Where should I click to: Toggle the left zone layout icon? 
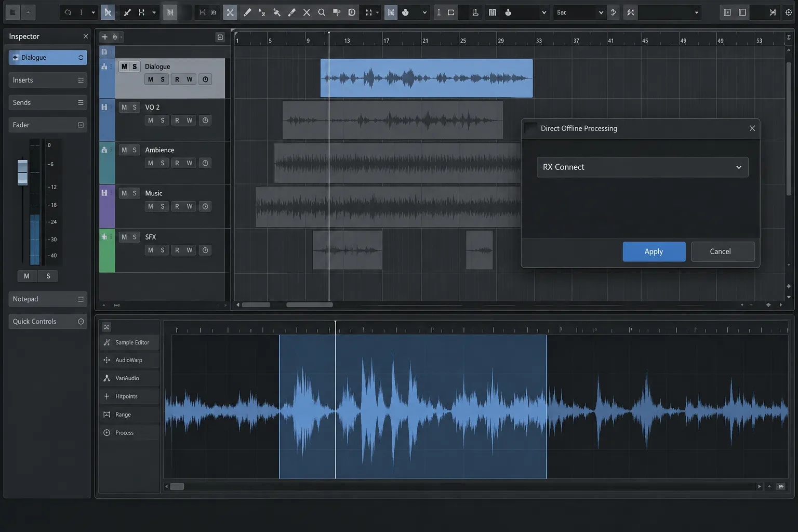tap(727, 12)
